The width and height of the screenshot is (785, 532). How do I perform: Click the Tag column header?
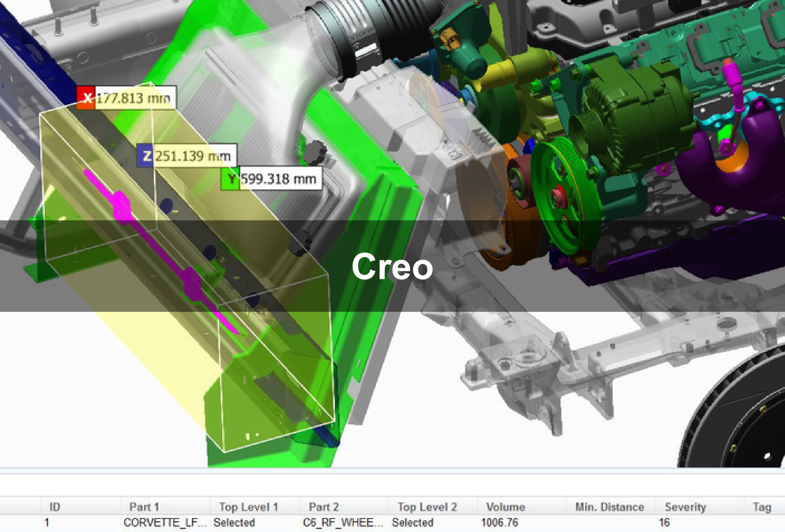coord(762,507)
